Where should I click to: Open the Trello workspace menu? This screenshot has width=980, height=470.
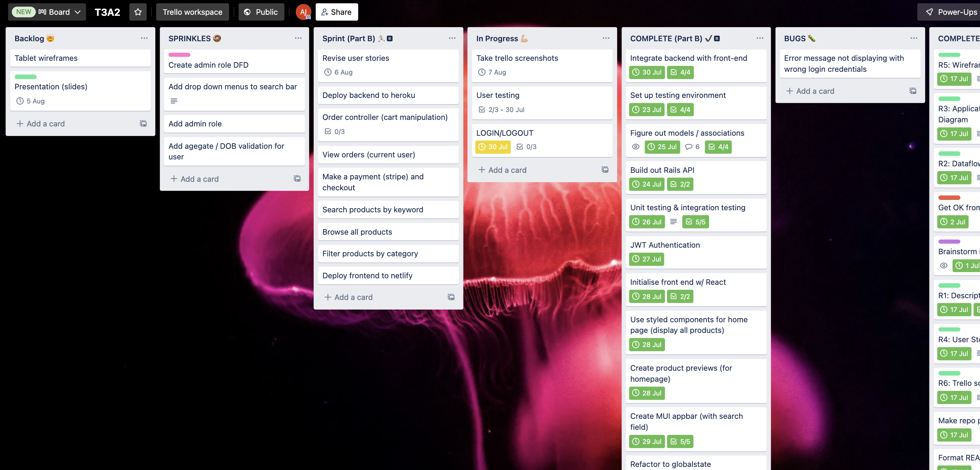pos(192,12)
